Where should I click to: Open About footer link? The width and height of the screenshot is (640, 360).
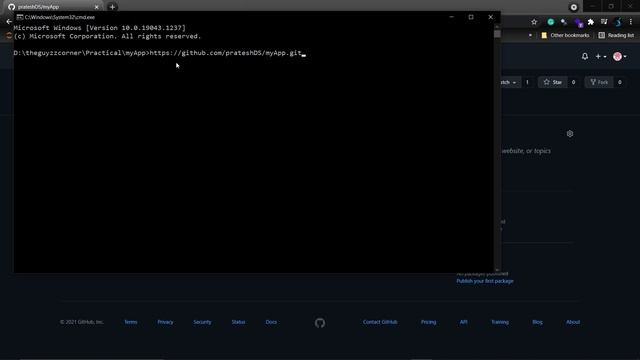pyautogui.click(x=573, y=322)
